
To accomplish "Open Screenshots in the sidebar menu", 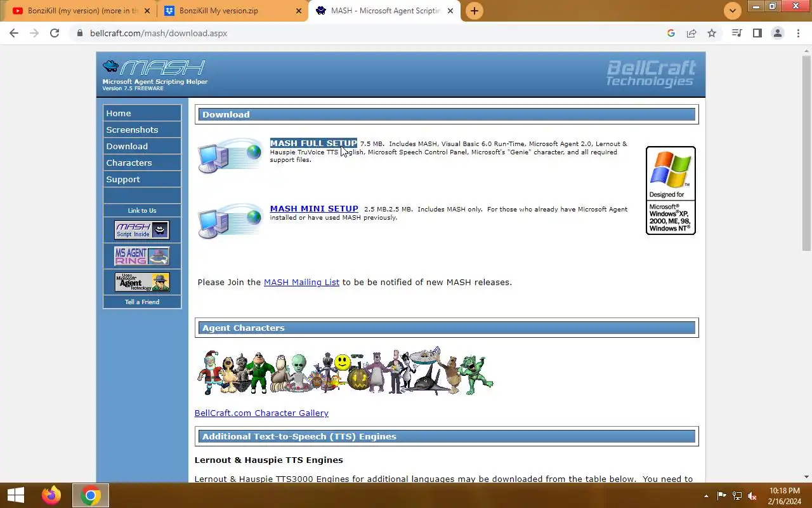I will (x=142, y=130).
